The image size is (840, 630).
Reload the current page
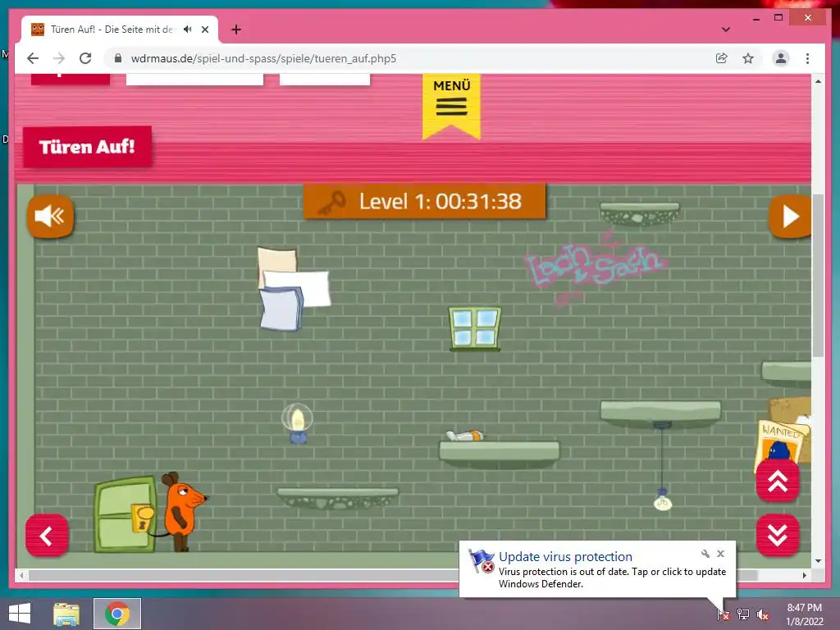pos(85,58)
